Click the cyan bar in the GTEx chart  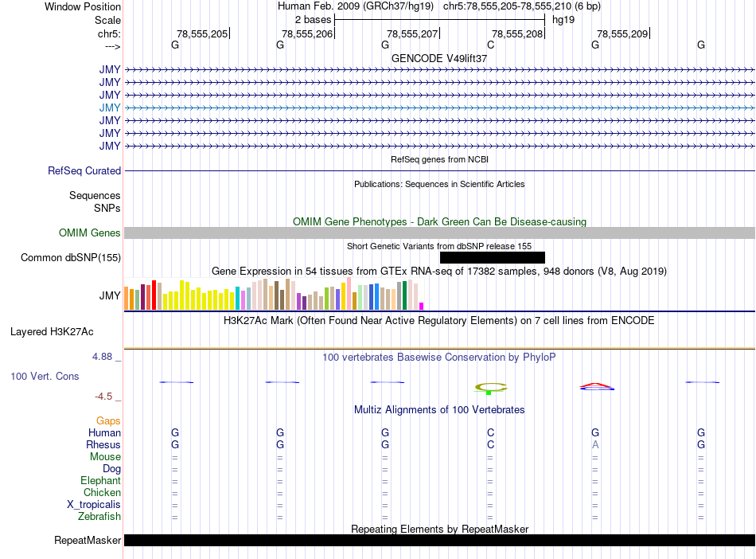(237, 298)
